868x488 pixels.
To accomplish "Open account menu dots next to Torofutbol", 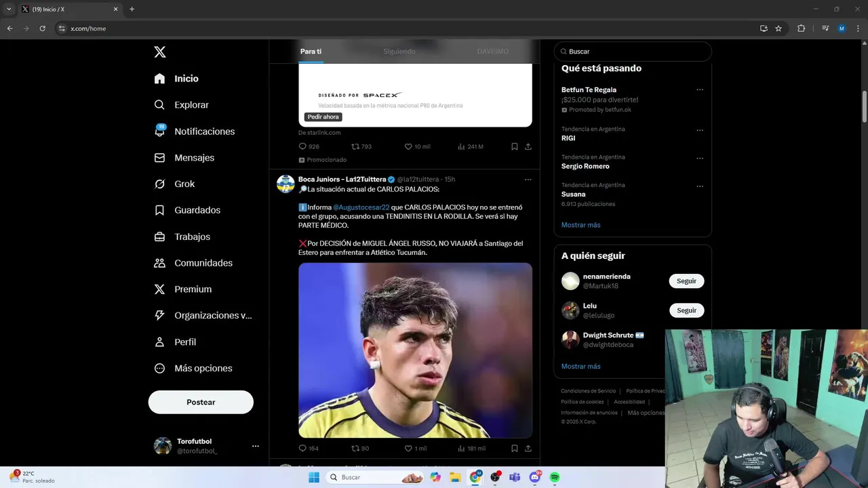I will point(256,446).
